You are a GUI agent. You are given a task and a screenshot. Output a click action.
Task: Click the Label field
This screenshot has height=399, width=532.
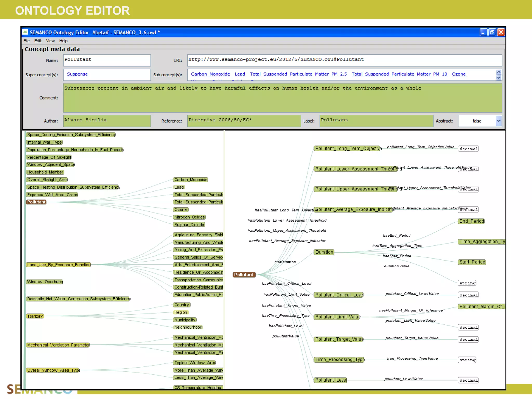coord(376,121)
